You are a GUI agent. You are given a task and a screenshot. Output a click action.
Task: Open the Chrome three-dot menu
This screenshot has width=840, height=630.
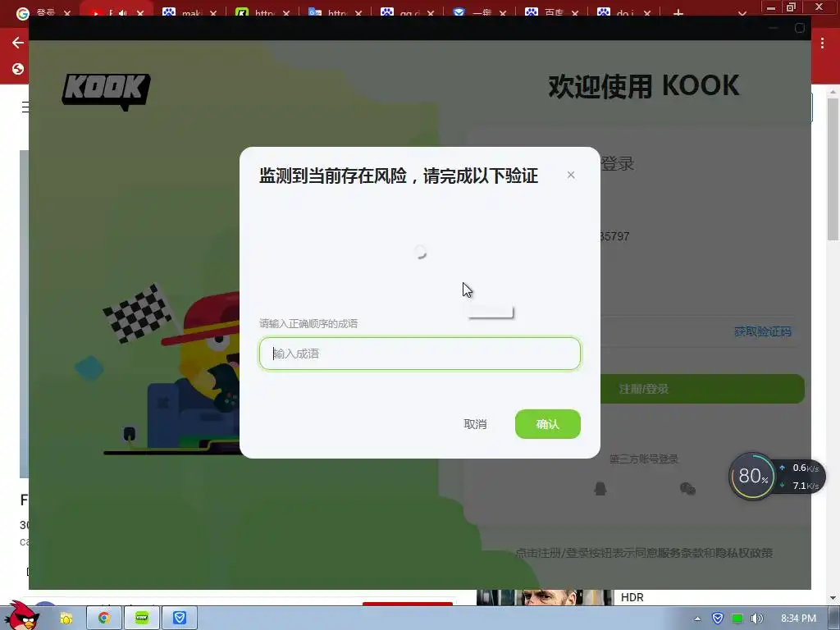822,44
